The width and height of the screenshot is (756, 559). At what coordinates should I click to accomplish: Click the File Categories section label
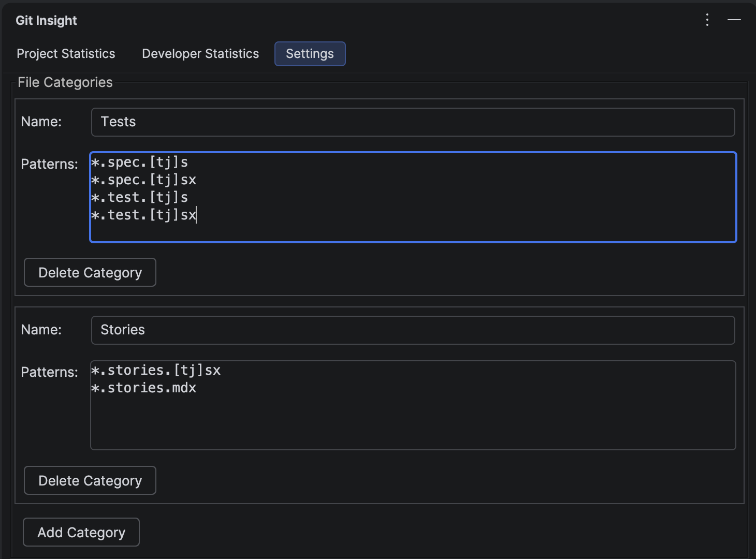pyautogui.click(x=65, y=82)
